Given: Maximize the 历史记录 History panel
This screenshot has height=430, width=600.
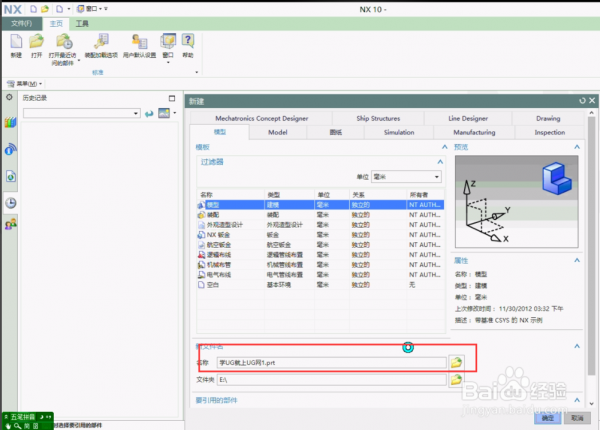Looking at the screenshot, I should 172,98.
